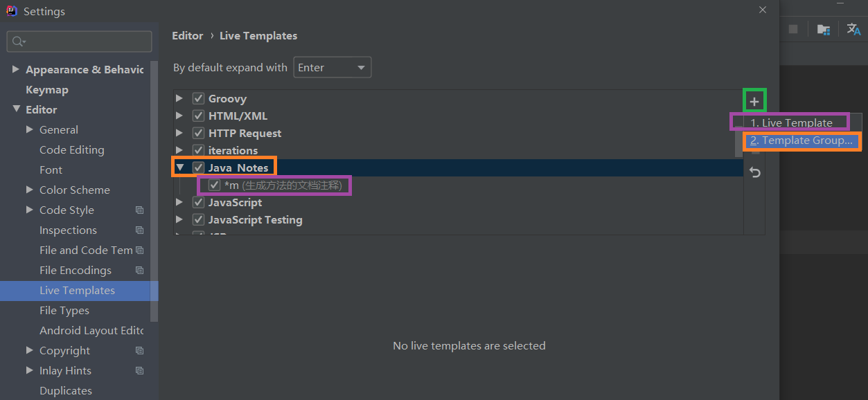Viewport: 868px width, 400px height.
Task: Toggle the *m template checkbox under Java_Notes
Action: [x=213, y=185]
